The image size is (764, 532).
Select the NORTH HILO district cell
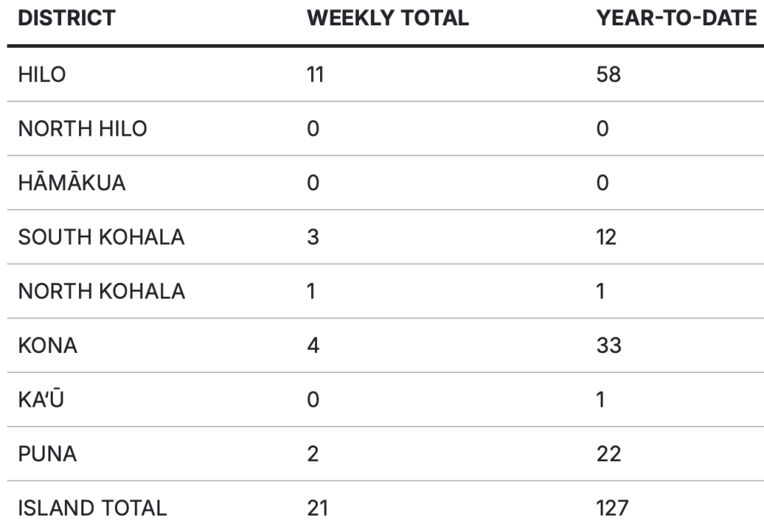[x=82, y=129]
